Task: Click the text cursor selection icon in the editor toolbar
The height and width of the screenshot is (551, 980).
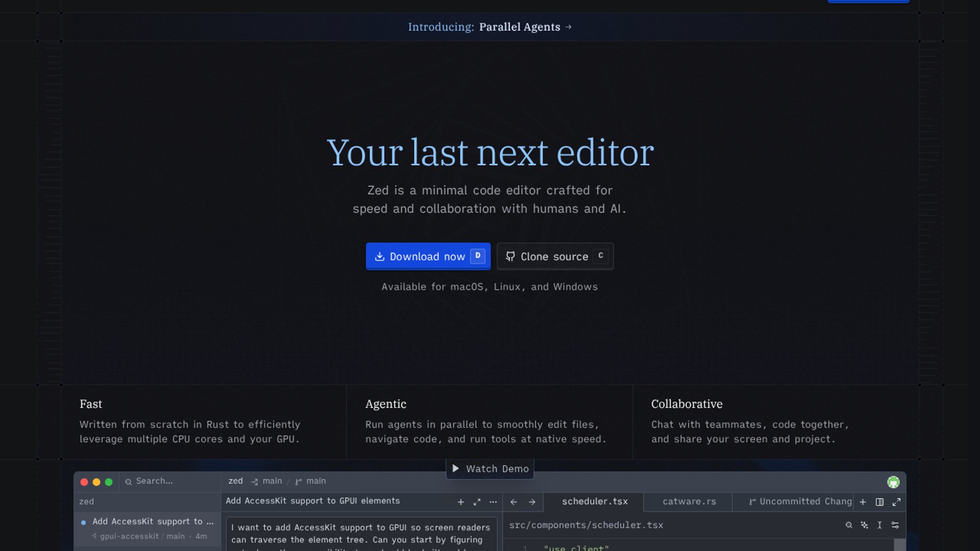Action: [x=879, y=525]
